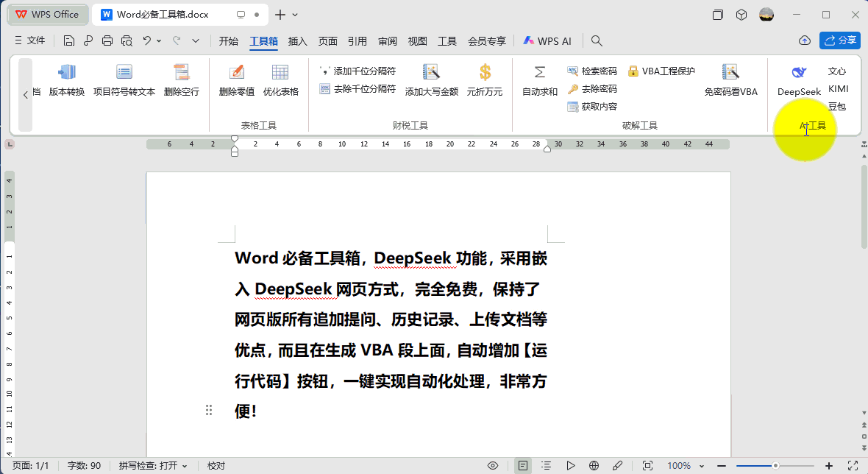Switch to the 插入 ribbon tab
This screenshot has width=868, height=474.
(x=298, y=41)
